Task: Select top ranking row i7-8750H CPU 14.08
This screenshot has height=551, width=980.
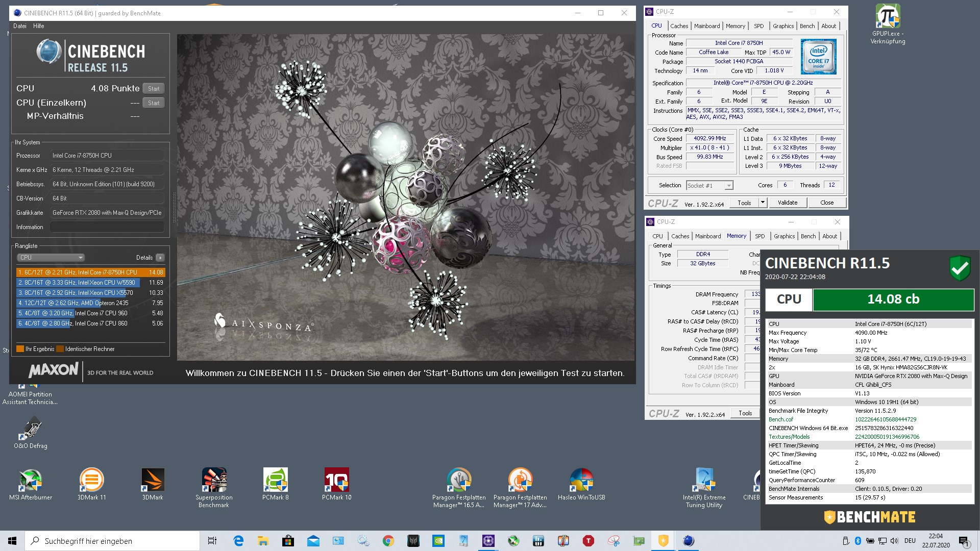Action: coord(90,272)
